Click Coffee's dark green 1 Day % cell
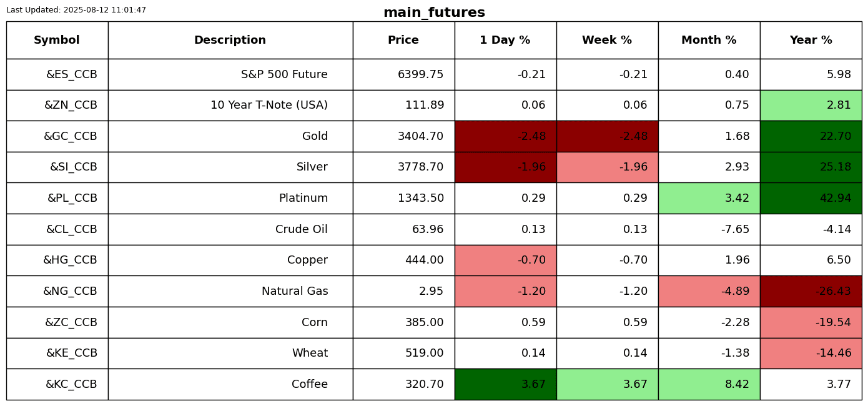 pyautogui.click(x=505, y=384)
